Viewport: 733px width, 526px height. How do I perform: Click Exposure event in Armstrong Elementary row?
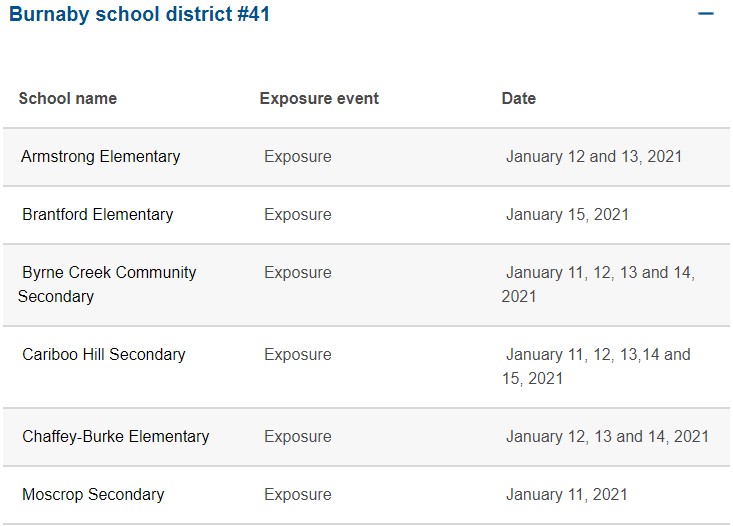[x=298, y=156]
